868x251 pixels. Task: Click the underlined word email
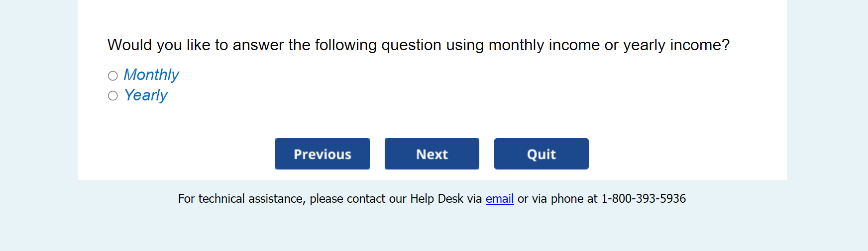(499, 199)
